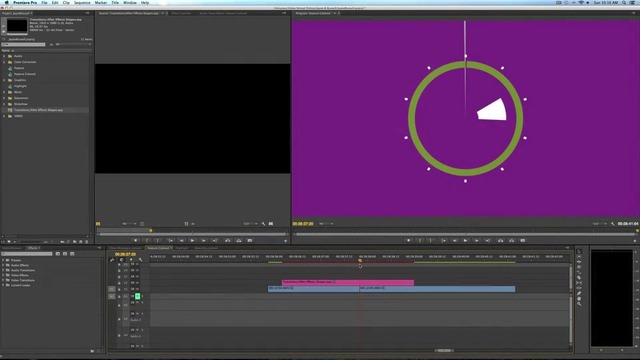The width and height of the screenshot is (640, 360).
Task: Open the Sequence menu
Action: (x=82, y=2)
